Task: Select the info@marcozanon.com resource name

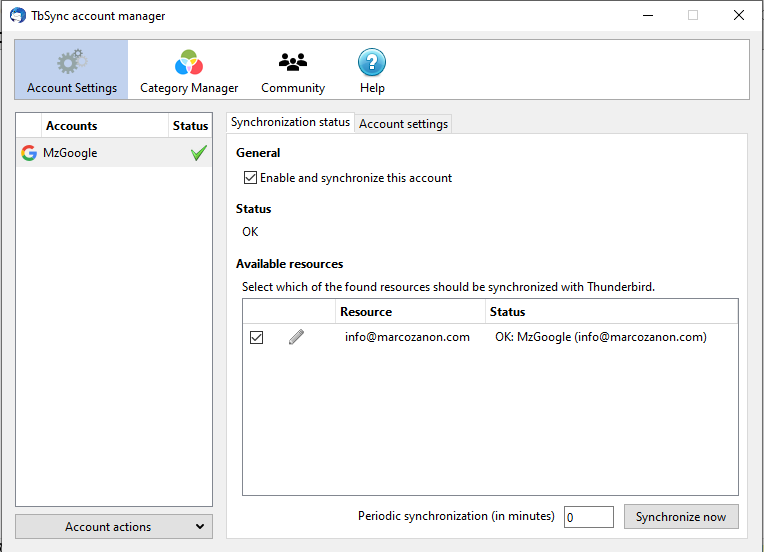Action: (x=407, y=337)
